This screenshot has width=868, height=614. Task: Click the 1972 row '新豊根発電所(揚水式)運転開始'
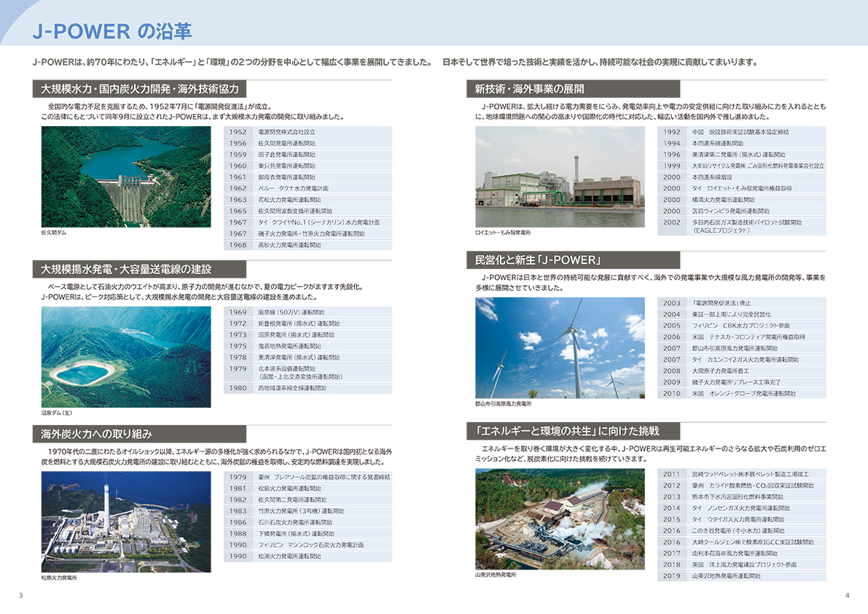pyautogui.click(x=308, y=324)
